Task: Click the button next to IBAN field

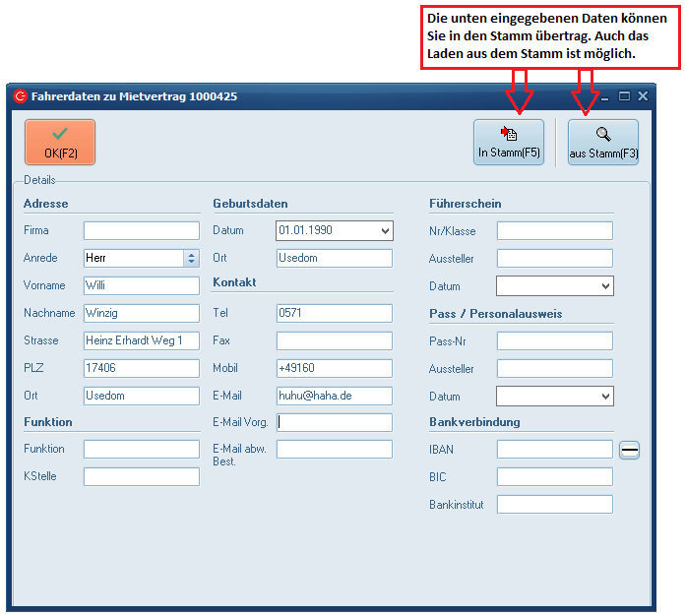Action: pos(629,450)
